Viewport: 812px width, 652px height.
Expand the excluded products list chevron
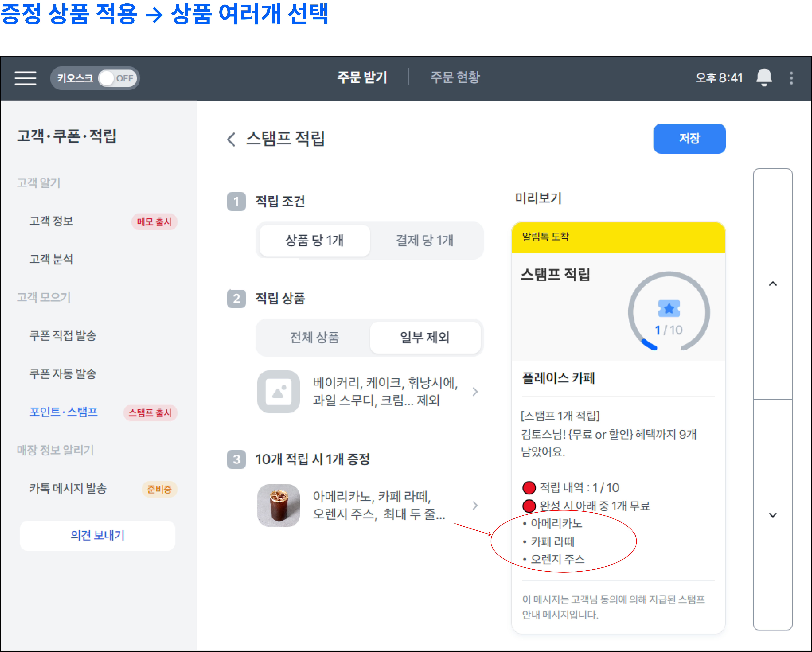pos(475,392)
